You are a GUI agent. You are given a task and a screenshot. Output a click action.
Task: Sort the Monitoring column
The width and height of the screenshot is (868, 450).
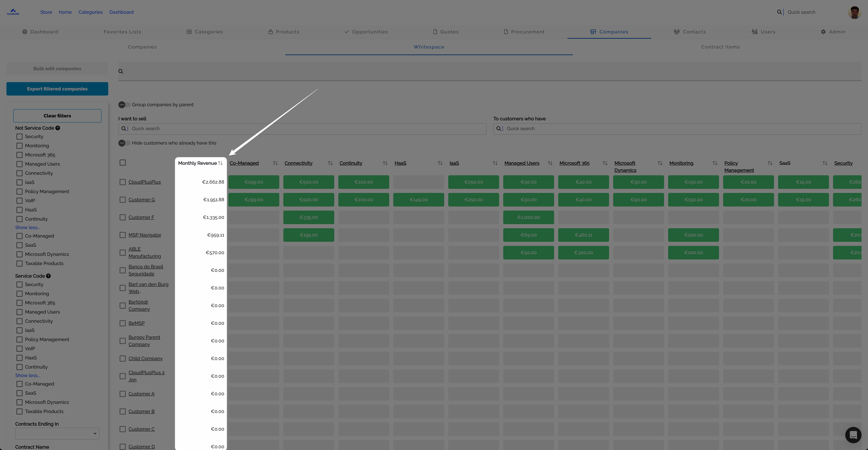(x=715, y=163)
